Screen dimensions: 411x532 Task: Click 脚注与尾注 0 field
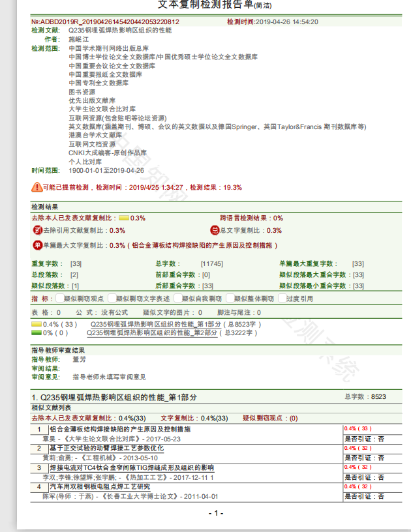[239, 312]
